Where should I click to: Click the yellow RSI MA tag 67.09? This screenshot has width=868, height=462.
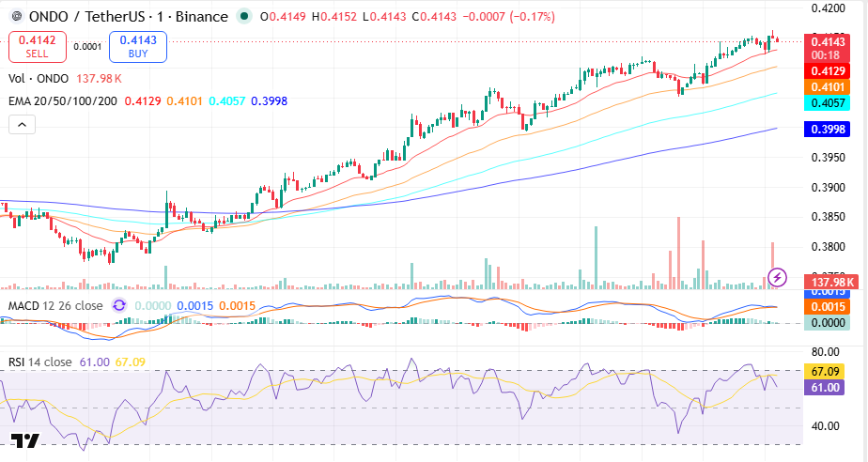point(825,371)
